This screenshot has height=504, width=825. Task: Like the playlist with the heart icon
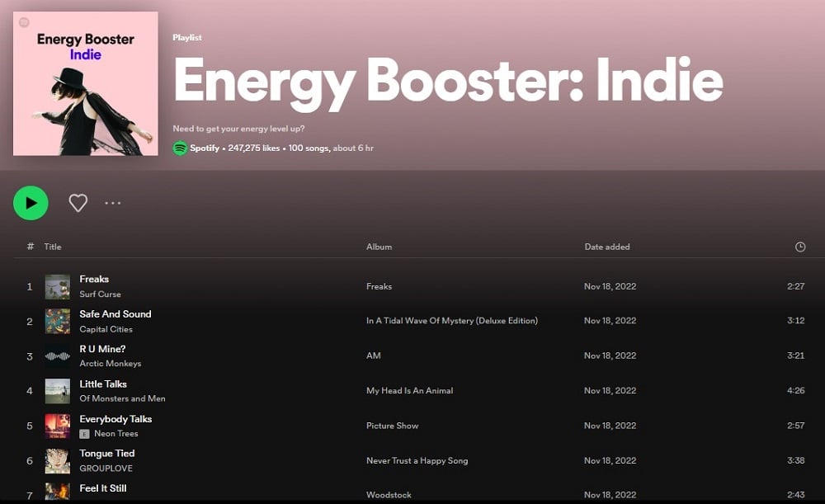coord(78,203)
